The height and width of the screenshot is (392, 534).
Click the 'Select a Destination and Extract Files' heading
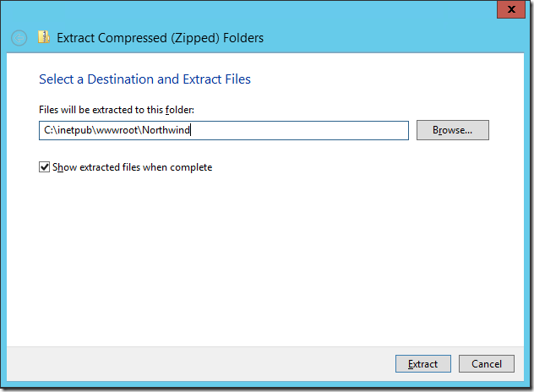(144, 79)
